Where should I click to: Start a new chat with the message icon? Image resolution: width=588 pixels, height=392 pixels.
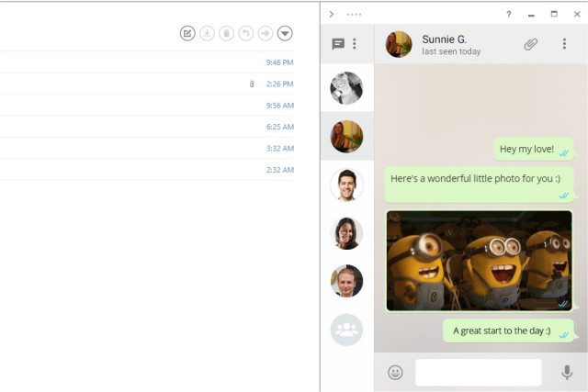coord(338,44)
